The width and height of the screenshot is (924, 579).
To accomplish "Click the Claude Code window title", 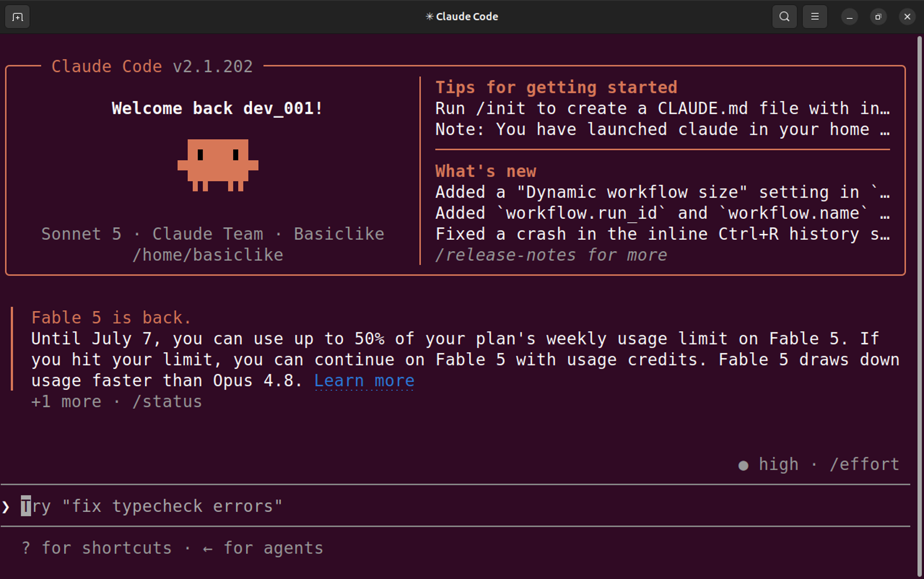I will click(x=462, y=17).
